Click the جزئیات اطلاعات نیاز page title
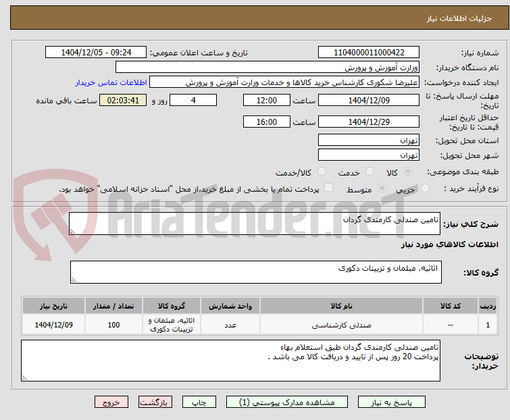Image resolution: width=510 pixels, height=420 pixels. pyautogui.click(x=459, y=18)
